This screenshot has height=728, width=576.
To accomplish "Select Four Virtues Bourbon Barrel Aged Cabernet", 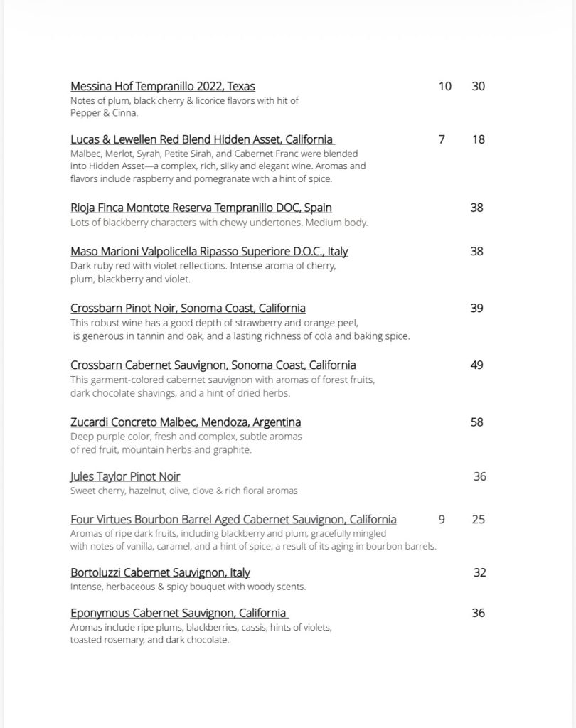I will point(233,520).
